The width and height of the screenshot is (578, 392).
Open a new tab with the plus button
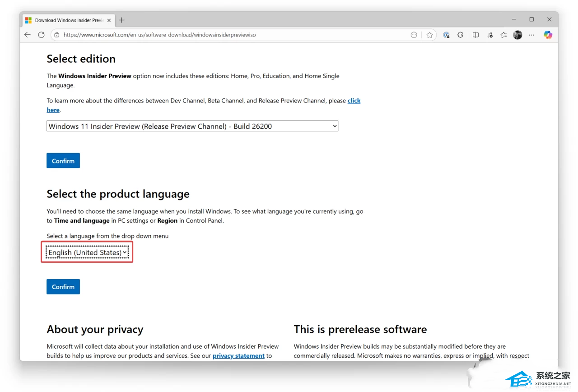pos(122,20)
